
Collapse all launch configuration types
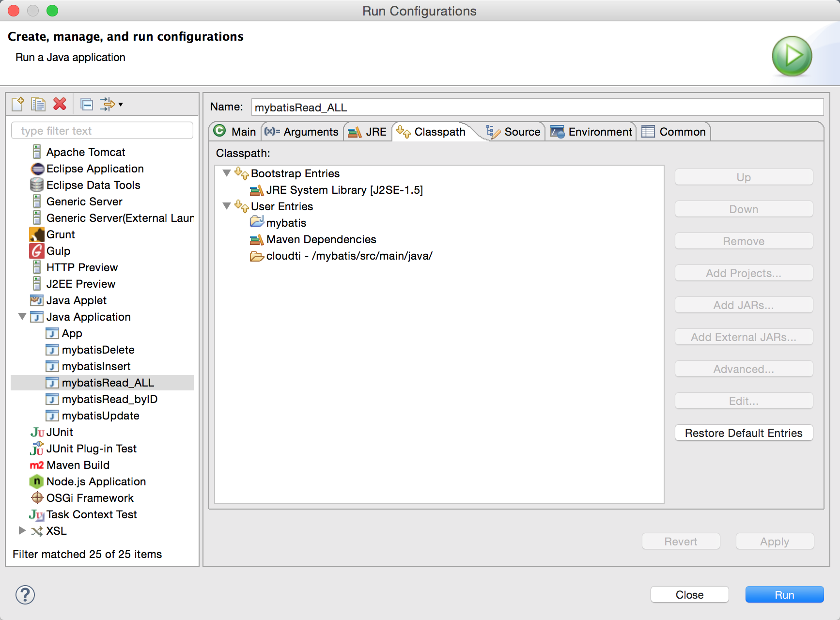87,104
